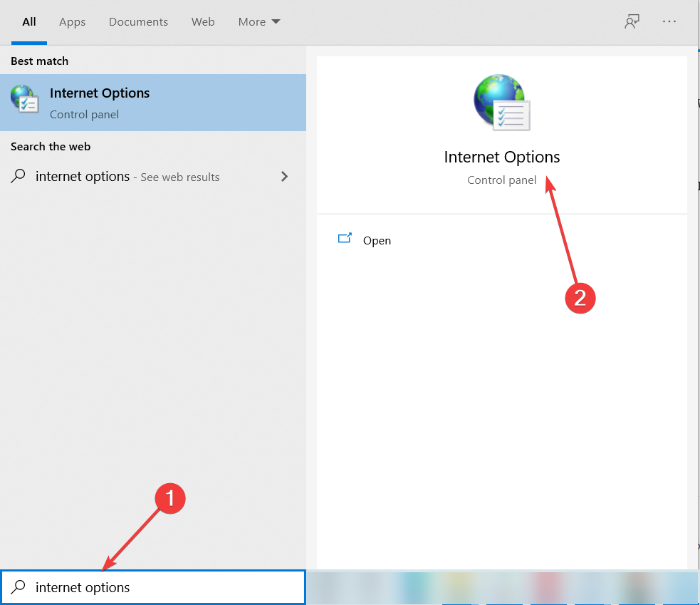700x605 pixels.
Task: Click large Internet Options globe icon in preview
Action: (502, 103)
